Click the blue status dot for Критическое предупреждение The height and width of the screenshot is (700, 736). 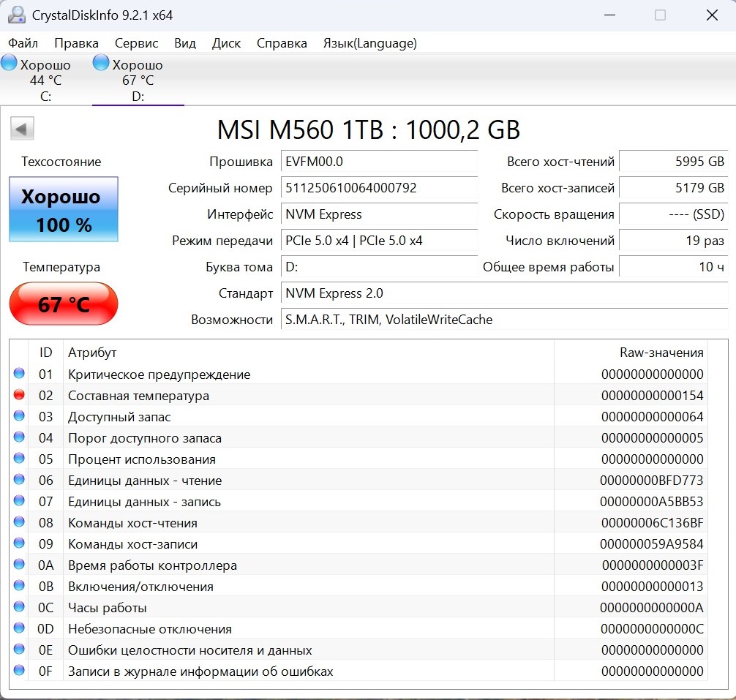(19, 374)
